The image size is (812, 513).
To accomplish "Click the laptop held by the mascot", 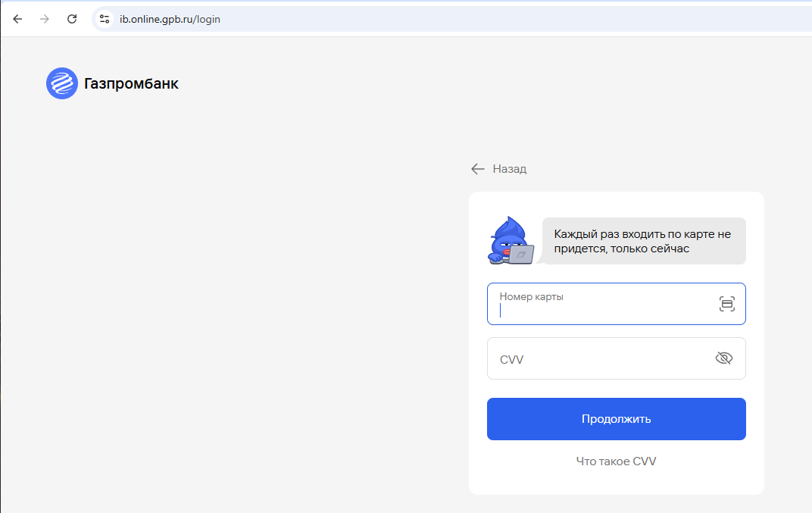I will tap(521, 255).
